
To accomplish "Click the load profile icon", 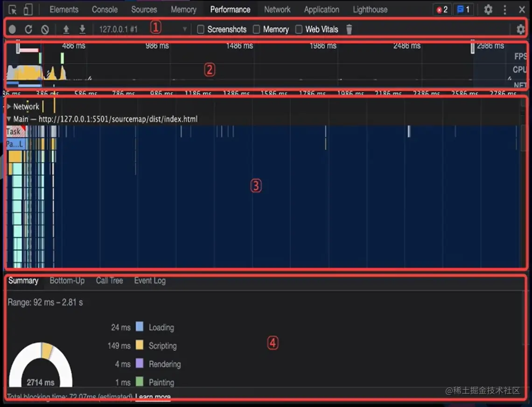I will (x=66, y=29).
